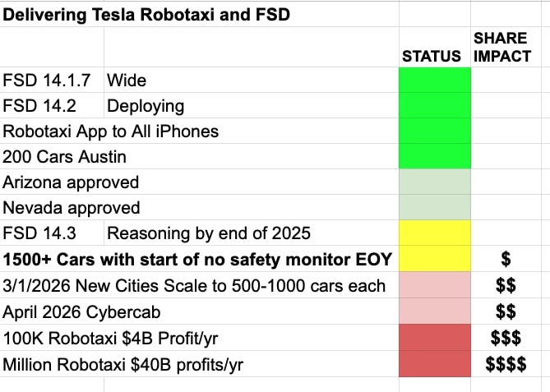Image resolution: width=550 pixels, height=392 pixels.
Task: Select the "Delivering Tesla Robotaxi and FSD" title cell
Action: [146, 14]
